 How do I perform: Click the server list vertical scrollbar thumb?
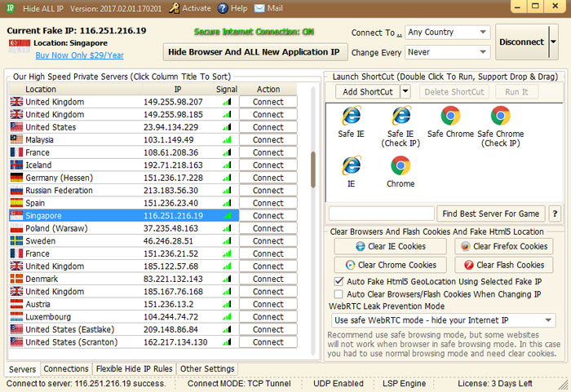click(312, 170)
